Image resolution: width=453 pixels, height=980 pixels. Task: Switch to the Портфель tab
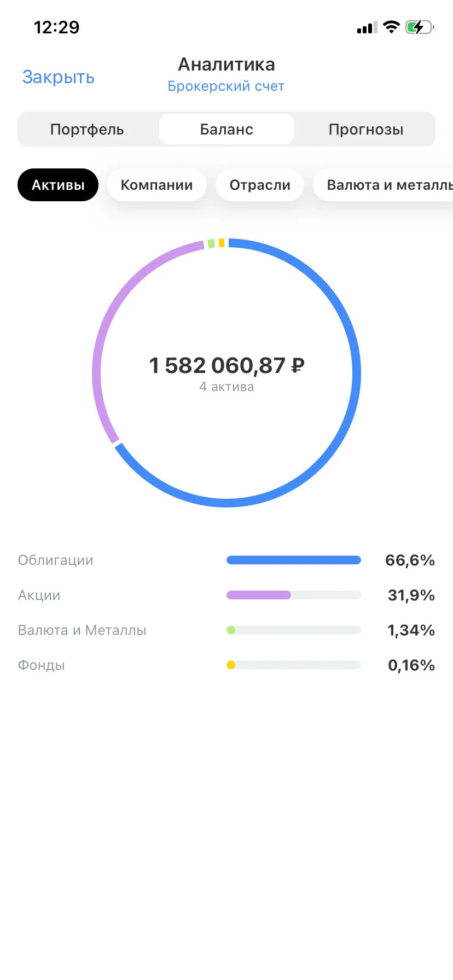tap(87, 130)
